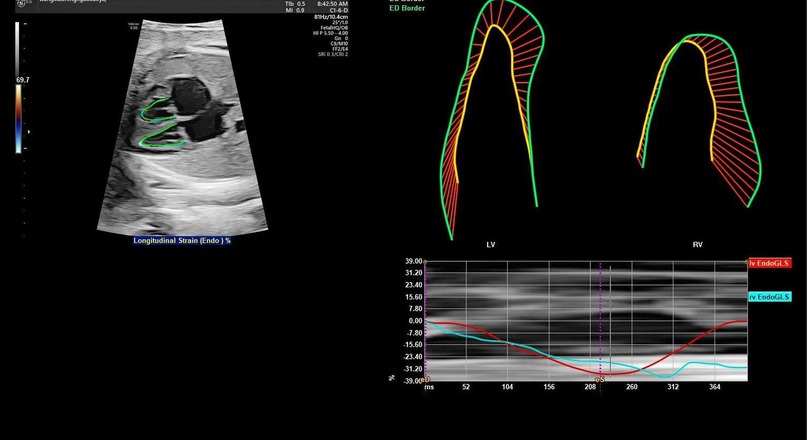The image size is (808, 440).
Task: Select the lv EndoGLS legend label
Action: coord(769,263)
